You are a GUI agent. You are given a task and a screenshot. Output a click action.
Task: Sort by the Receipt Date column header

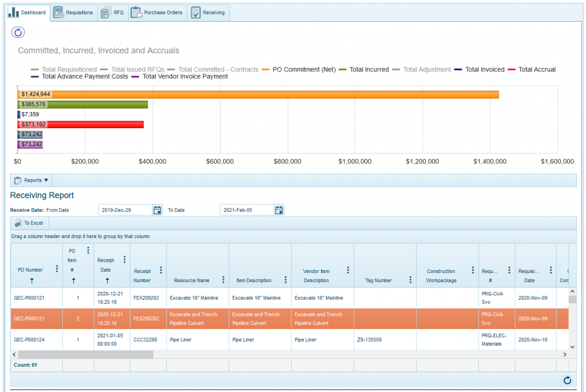(x=106, y=265)
